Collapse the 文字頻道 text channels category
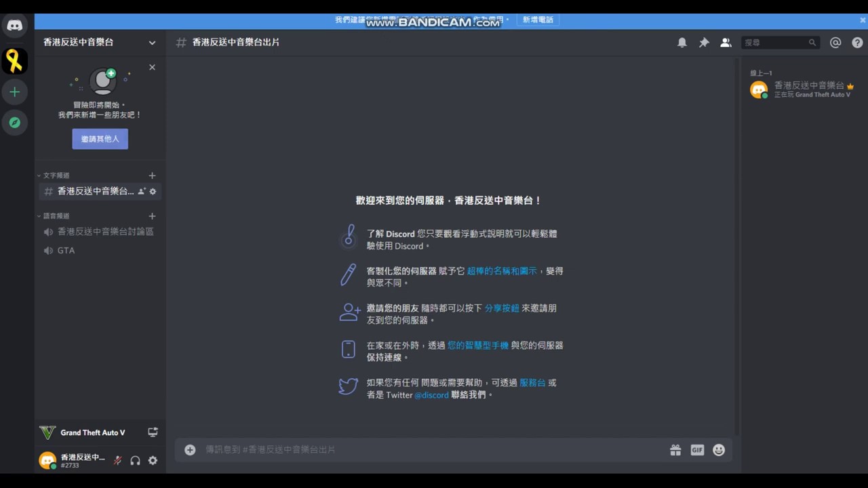The width and height of the screenshot is (868, 488). tap(54, 176)
